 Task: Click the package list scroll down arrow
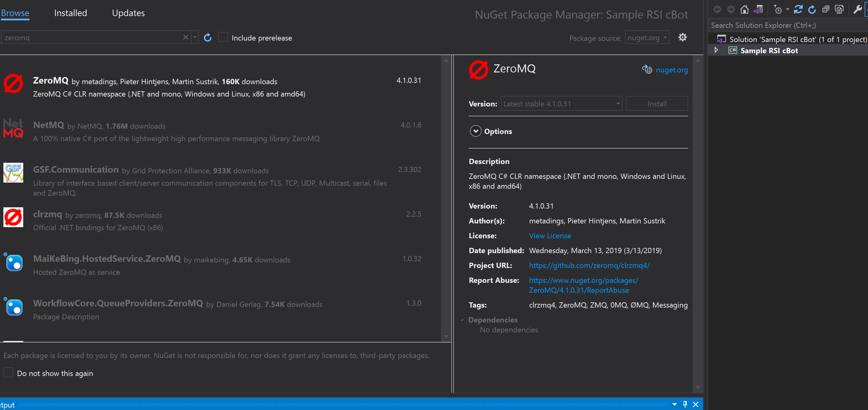pos(446,336)
